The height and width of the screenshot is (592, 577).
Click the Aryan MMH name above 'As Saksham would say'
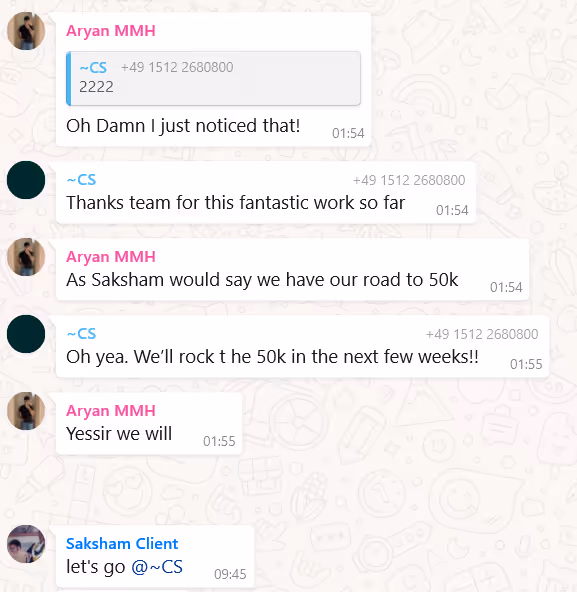[111, 257]
